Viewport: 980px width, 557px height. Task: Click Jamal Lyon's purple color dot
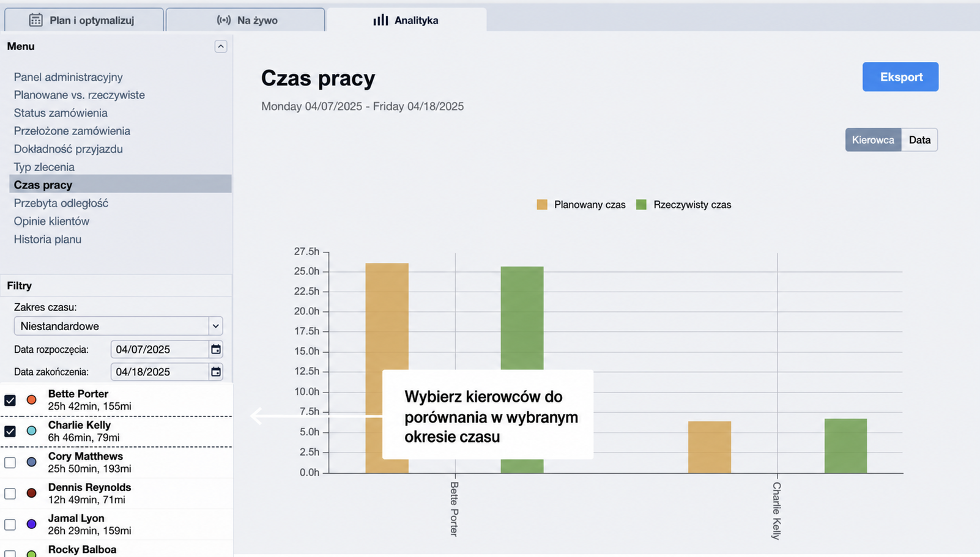(x=32, y=525)
